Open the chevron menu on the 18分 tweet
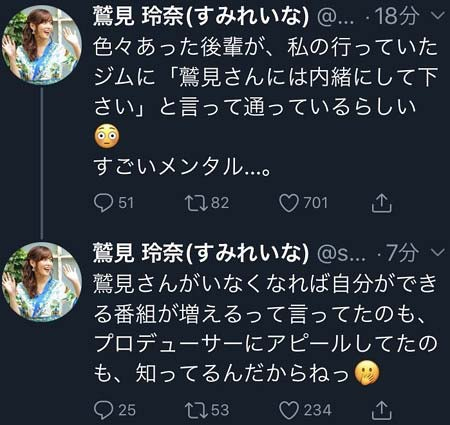 [x=438, y=16]
